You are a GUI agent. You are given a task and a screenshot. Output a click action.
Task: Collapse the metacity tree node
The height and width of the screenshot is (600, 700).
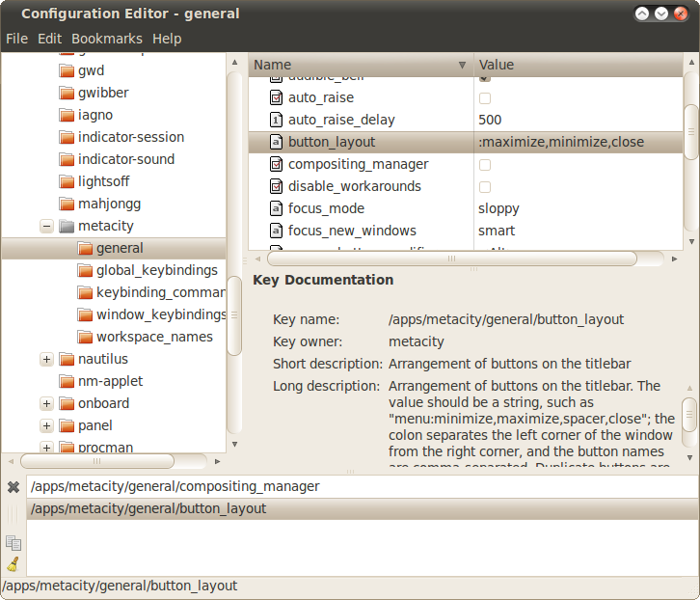click(x=47, y=226)
